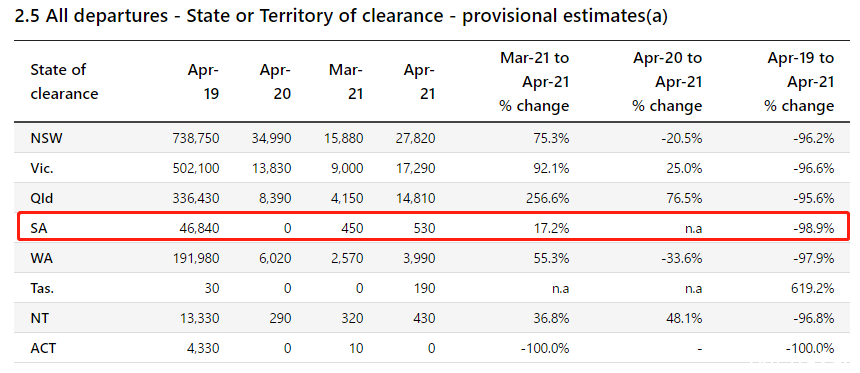
Task: Select the WA row label
Action: [x=42, y=258]
